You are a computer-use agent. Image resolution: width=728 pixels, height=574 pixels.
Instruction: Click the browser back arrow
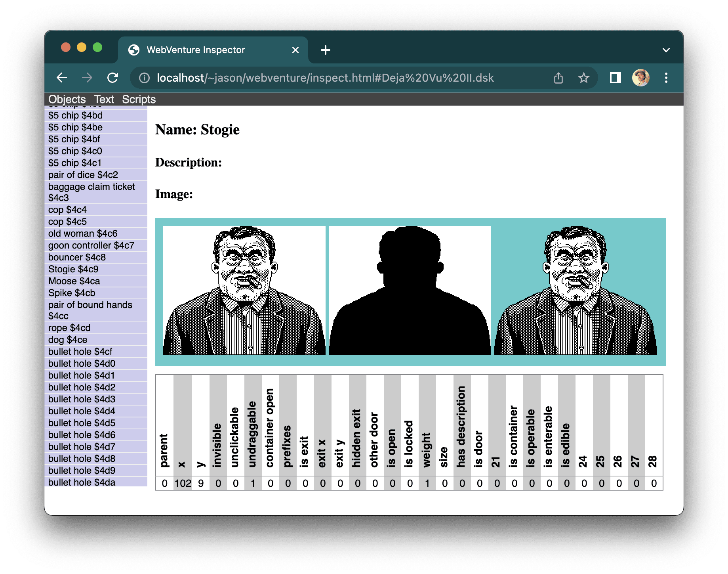coord(62,78)
